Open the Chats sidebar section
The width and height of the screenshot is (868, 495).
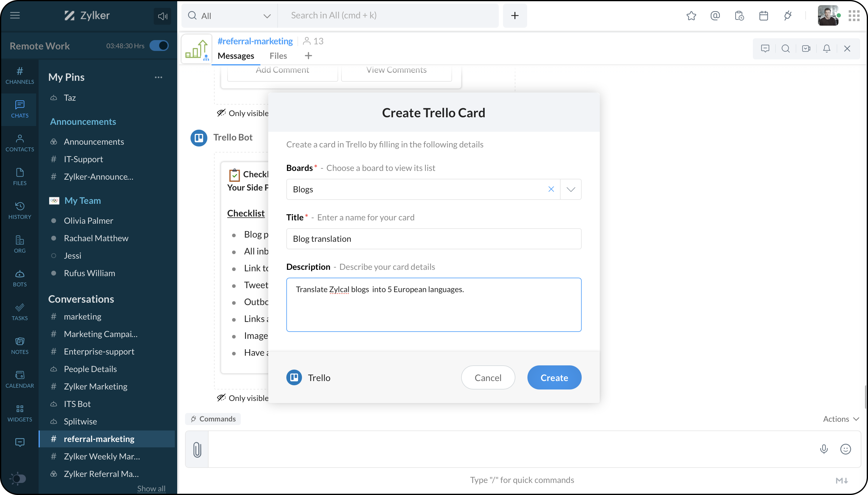(x=20, y=109)
